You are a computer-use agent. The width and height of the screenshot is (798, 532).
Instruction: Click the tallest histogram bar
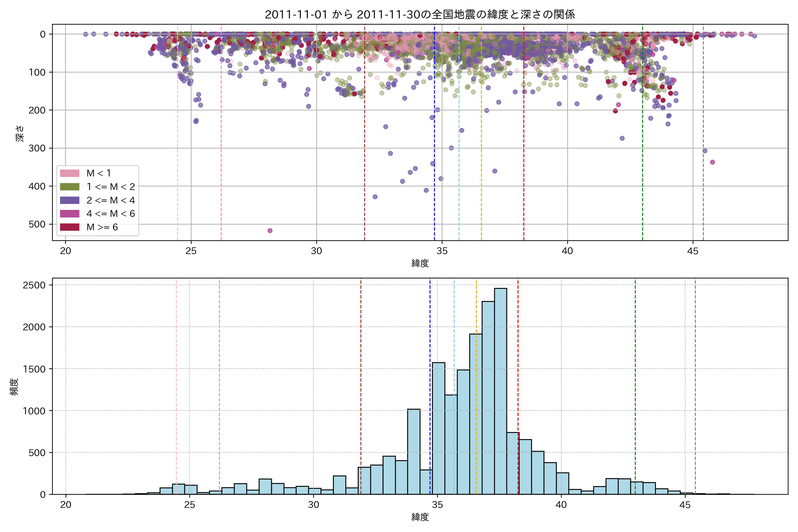[501, 390]
